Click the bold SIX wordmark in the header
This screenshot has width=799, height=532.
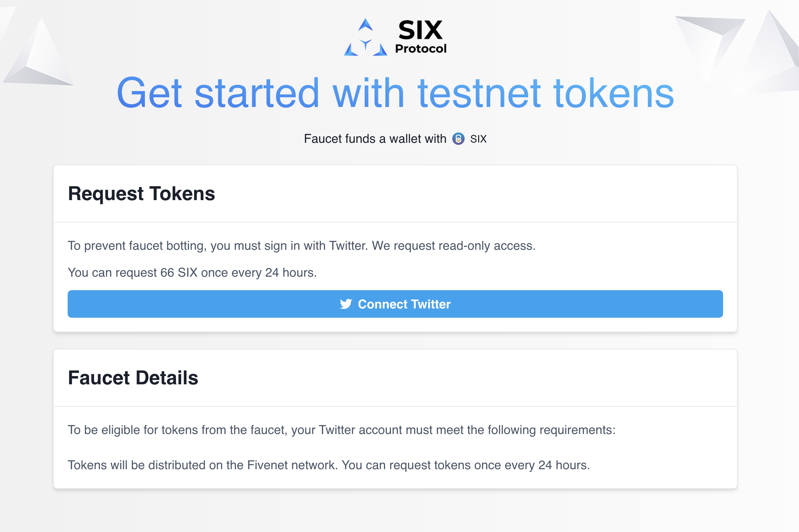pyautogui.click(x=420, y=30)
